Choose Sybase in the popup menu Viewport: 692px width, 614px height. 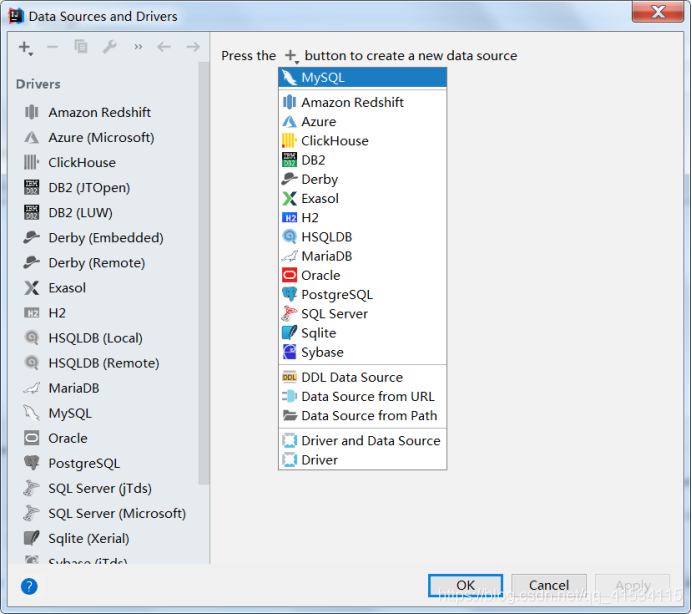click(362, 352)
